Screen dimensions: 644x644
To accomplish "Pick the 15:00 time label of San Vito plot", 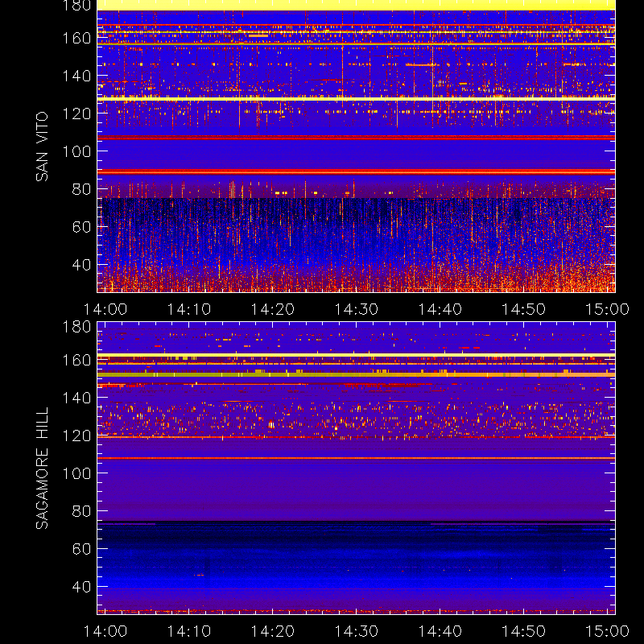I will click(x=607, y=309).
